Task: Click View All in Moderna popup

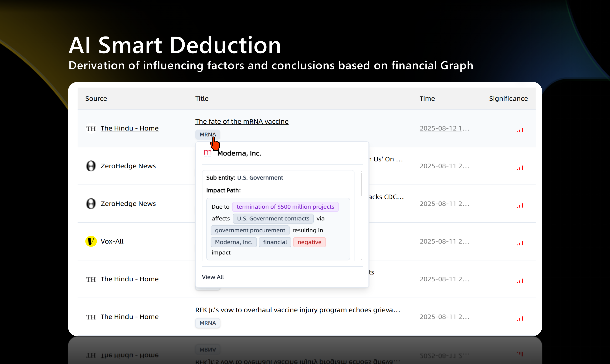Action: [213, 277]
